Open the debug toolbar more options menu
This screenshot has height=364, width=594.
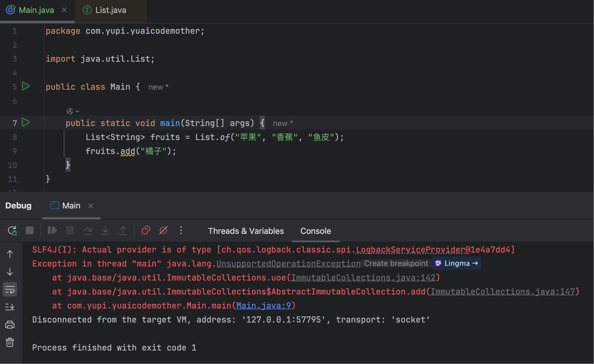point(181,230)
